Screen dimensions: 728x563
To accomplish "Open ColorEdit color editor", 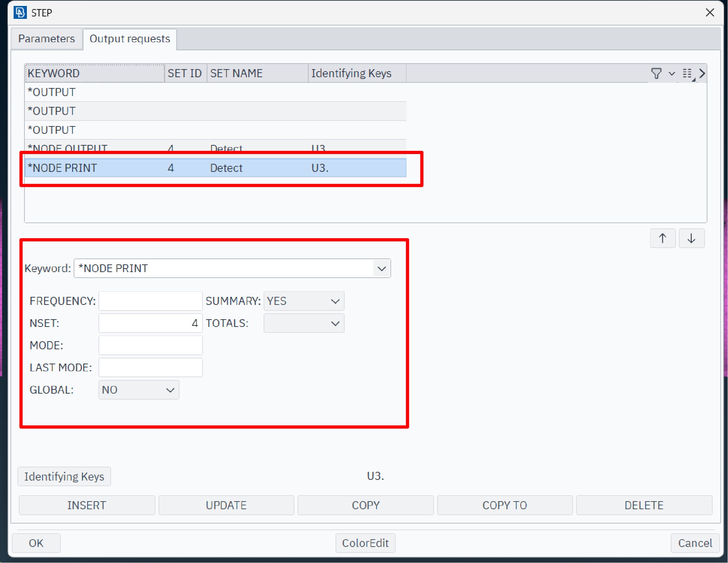I will pyautogui.click(x=365, y=543).
